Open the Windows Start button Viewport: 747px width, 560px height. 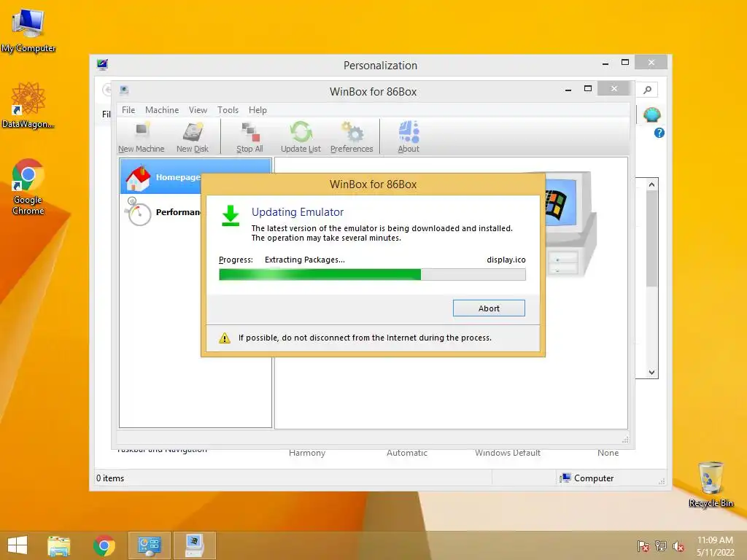click(x=18, y=545)
